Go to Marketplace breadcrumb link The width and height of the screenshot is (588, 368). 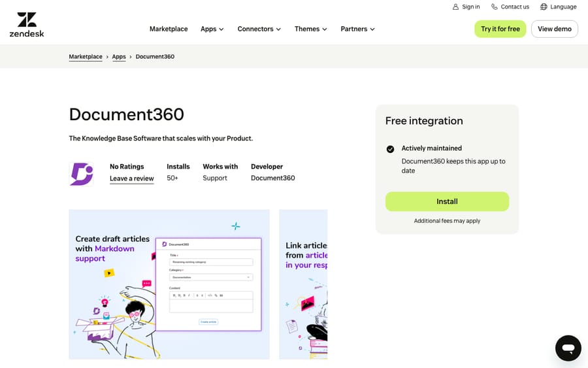(86, 57)
